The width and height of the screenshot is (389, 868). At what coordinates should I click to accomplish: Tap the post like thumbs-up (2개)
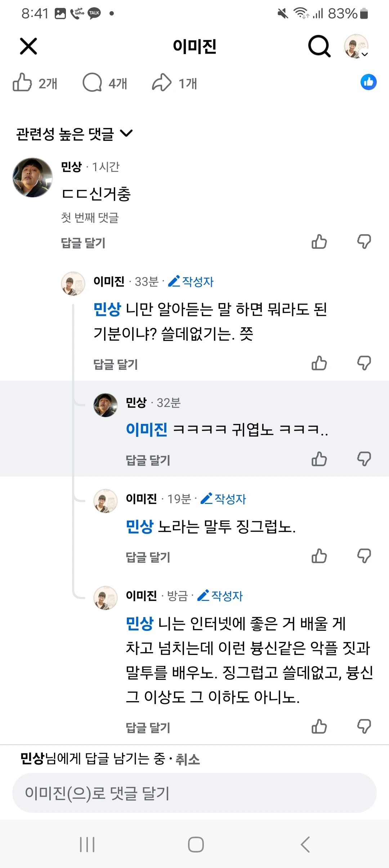tap(22, 83)
